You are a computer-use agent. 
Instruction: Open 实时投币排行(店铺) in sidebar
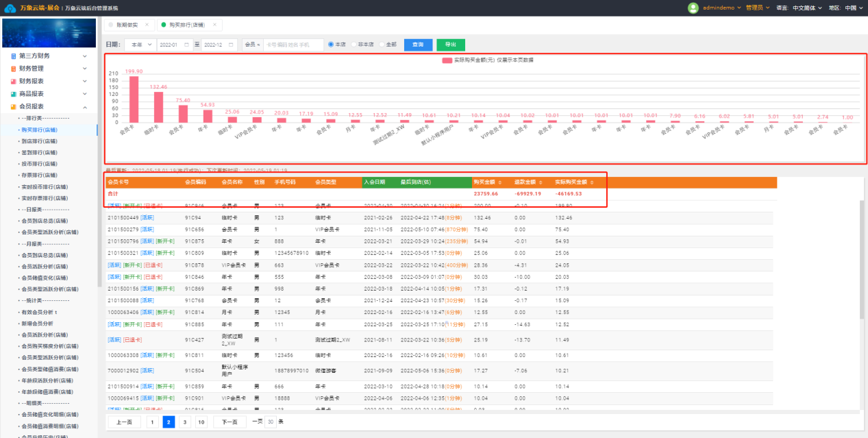click(x=45, y=186)
